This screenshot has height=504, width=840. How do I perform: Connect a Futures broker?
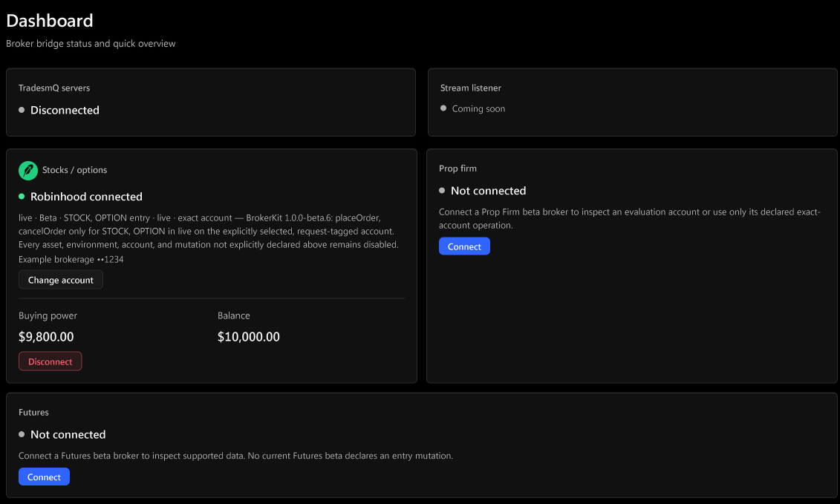tap(44, 477)
